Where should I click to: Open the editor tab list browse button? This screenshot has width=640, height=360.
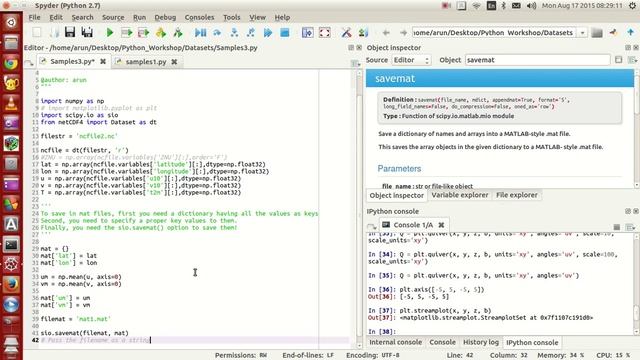[x=29, y=62]
